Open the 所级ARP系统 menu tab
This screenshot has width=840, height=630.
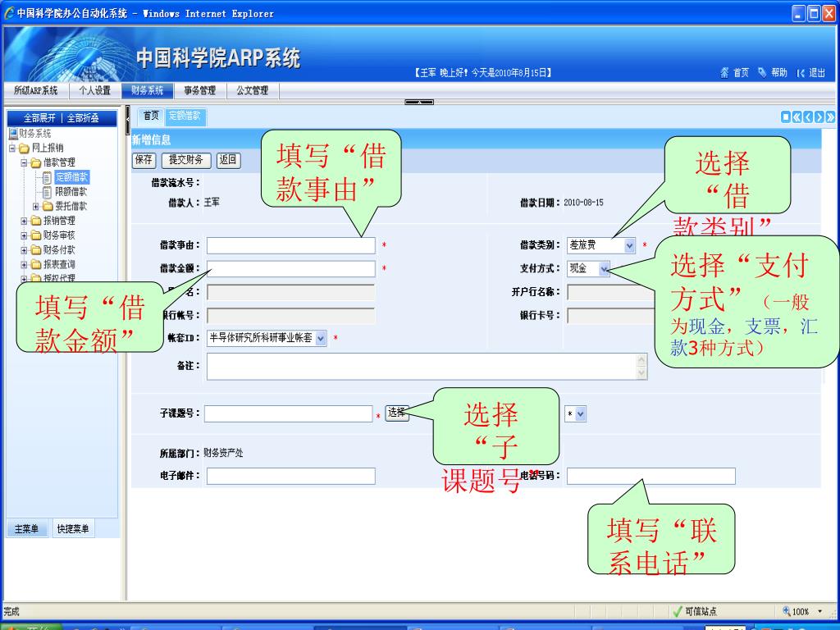point(35,90)
